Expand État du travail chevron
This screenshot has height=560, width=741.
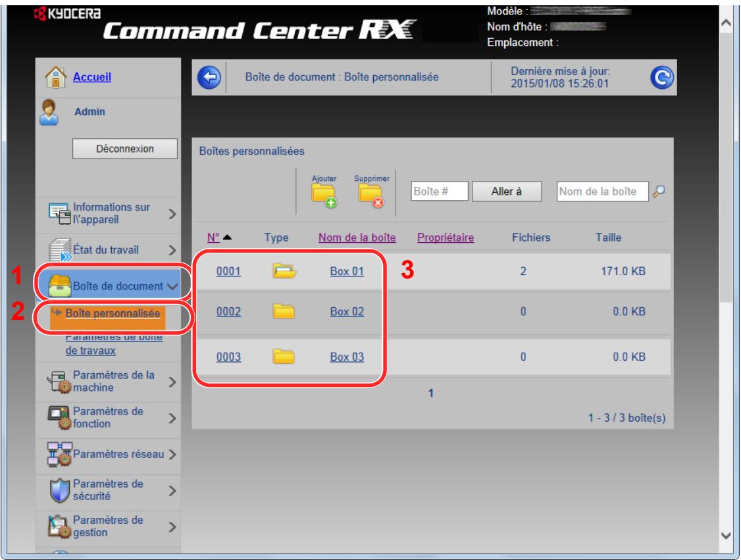pyautogui.click(x=172, y=250)
